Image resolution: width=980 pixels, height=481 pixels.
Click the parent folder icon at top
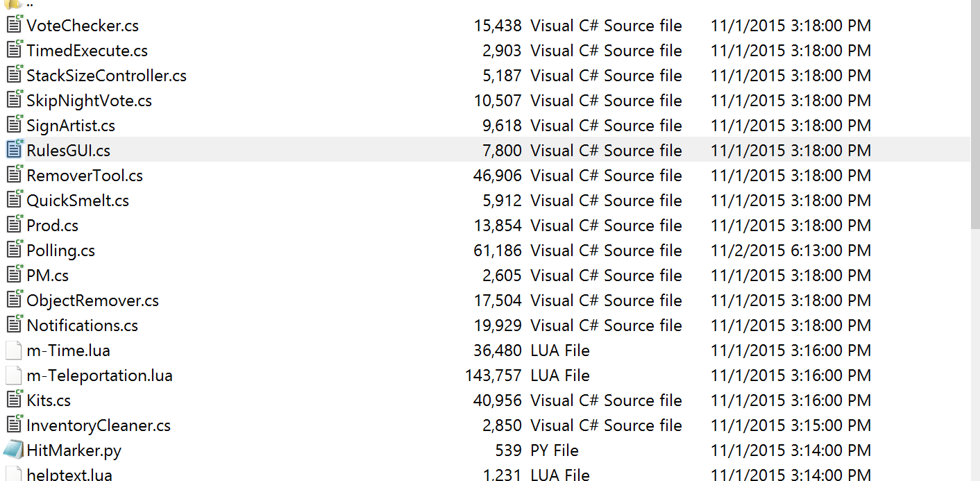[14, 3]
